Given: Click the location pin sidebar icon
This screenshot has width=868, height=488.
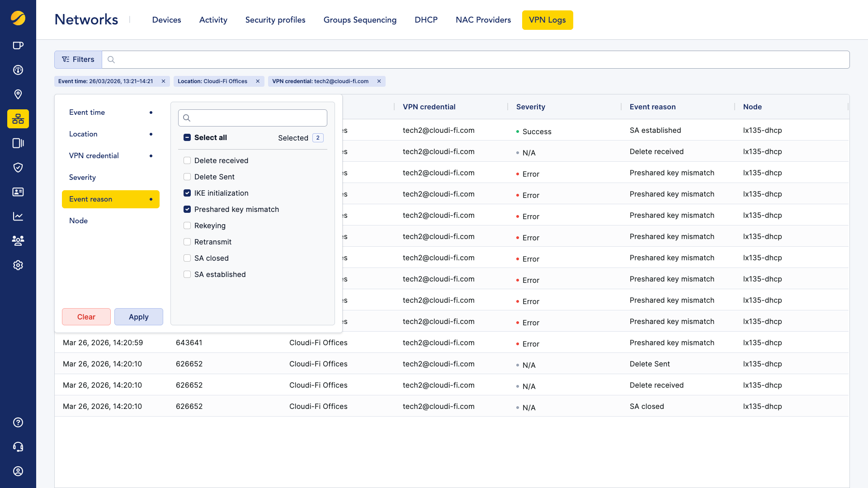Looking at the screenshot, I should [x=18, y=94].
